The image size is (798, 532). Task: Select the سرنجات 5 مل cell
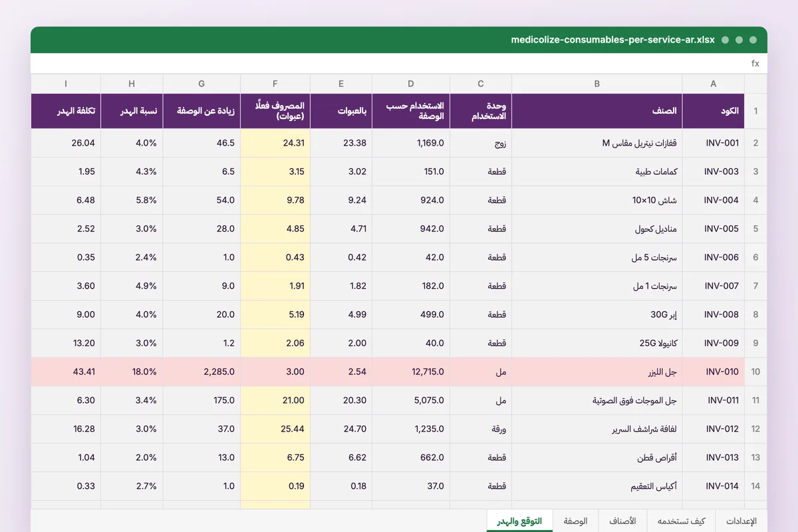[x=597, y=257]
